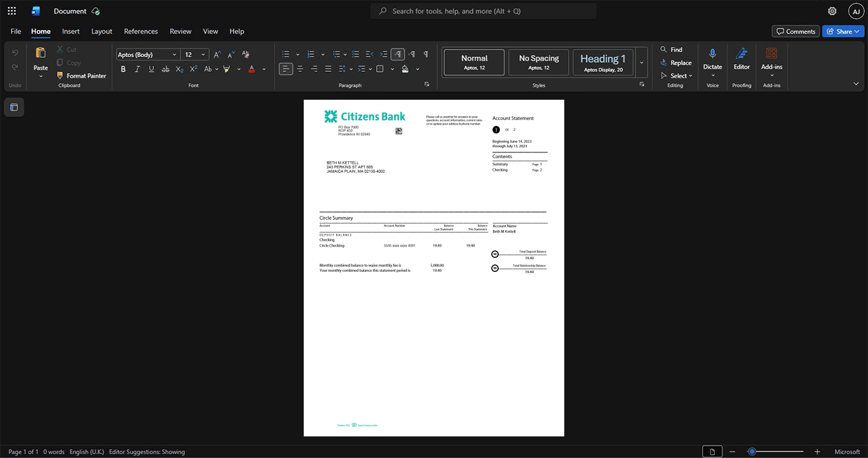
Task: Apply the Heading 1 style
Action: [x=603, y=63]
